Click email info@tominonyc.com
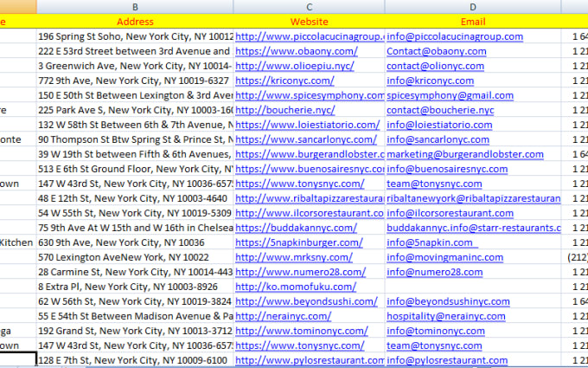 coord(436,331)
